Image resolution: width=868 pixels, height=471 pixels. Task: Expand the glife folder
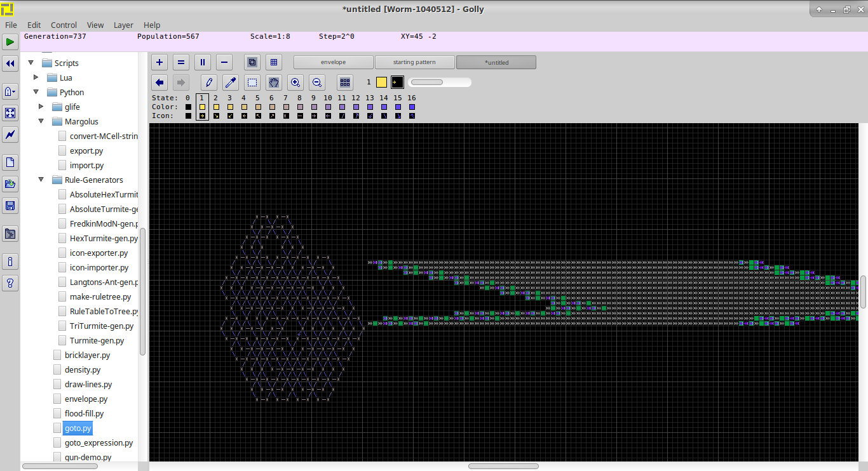point(41,107)
